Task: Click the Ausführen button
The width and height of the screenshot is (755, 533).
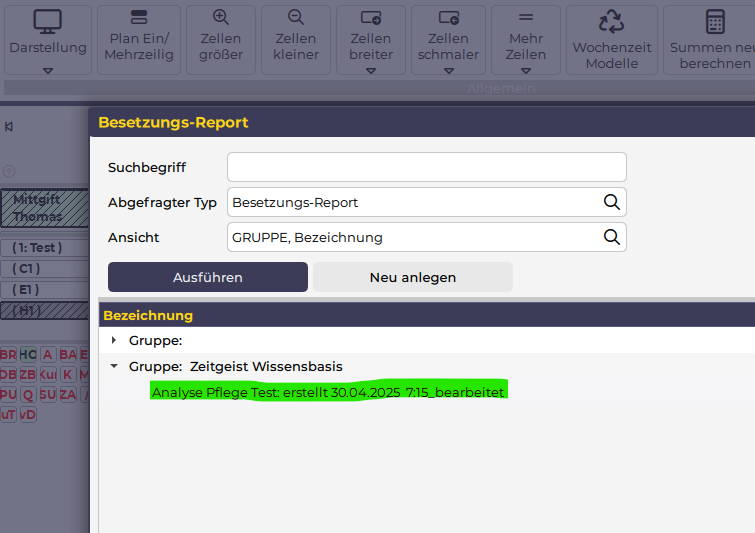Action: tap(207, 277)
